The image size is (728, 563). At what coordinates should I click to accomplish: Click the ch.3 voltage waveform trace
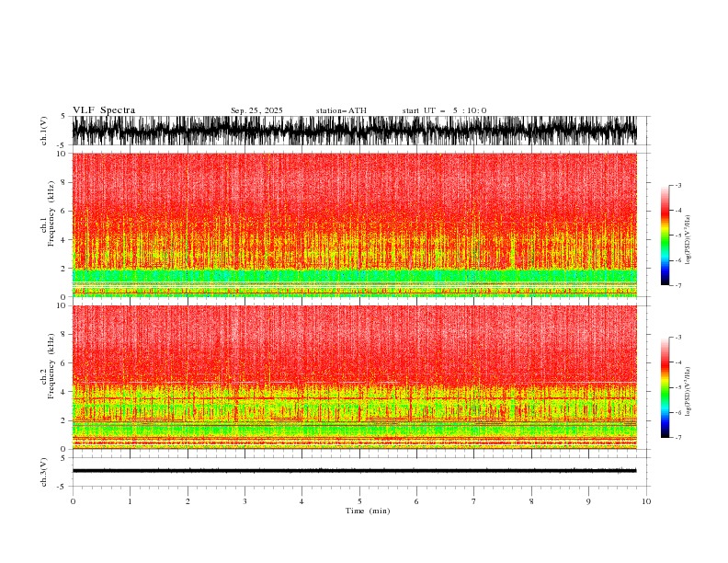tap(354, 471)
